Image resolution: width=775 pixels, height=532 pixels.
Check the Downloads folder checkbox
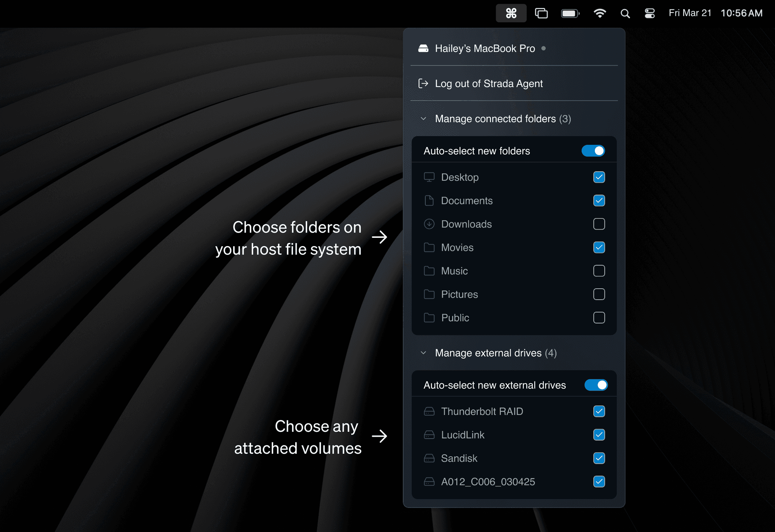pos(599,224)
